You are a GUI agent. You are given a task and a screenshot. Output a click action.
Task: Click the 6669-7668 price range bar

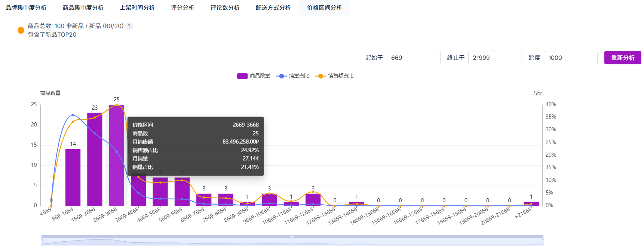click(x=204, y=200)
